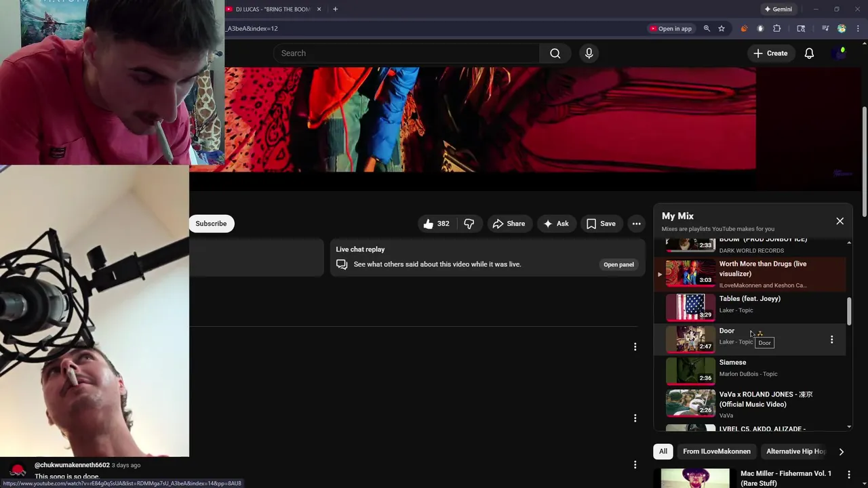Share this video
This screenshot has width=868, height=488.
tap(509, 224)
